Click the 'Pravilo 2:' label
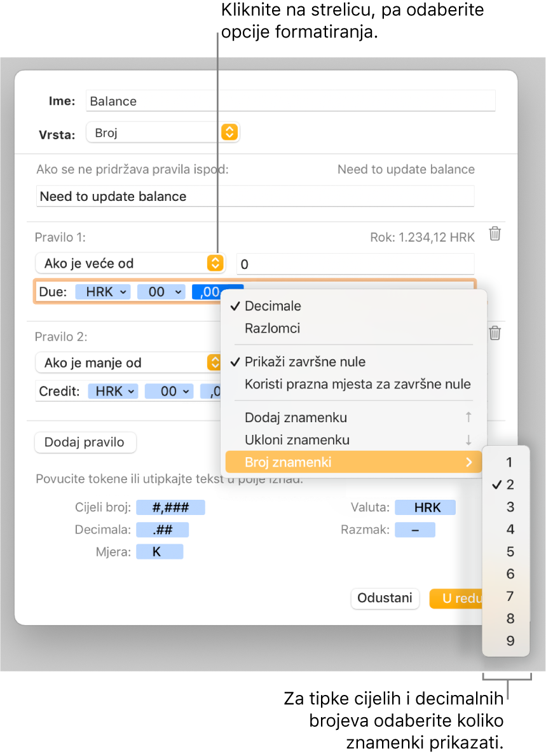 61,336
